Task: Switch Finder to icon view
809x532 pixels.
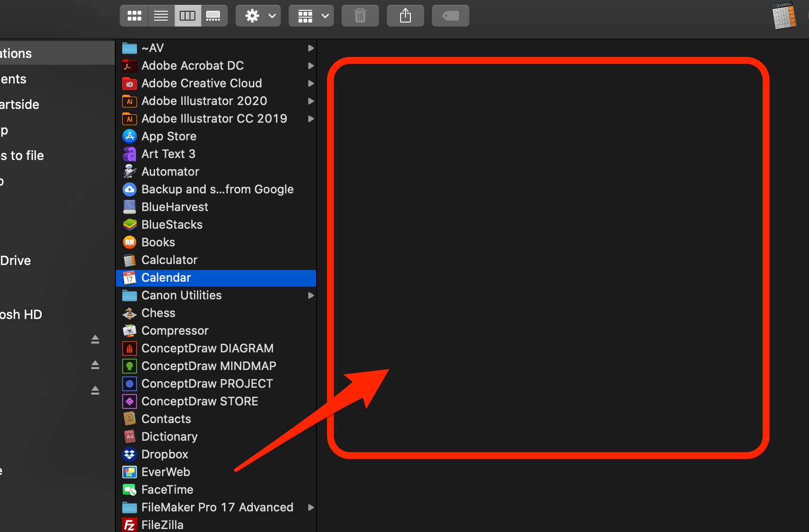Action: 134,16
